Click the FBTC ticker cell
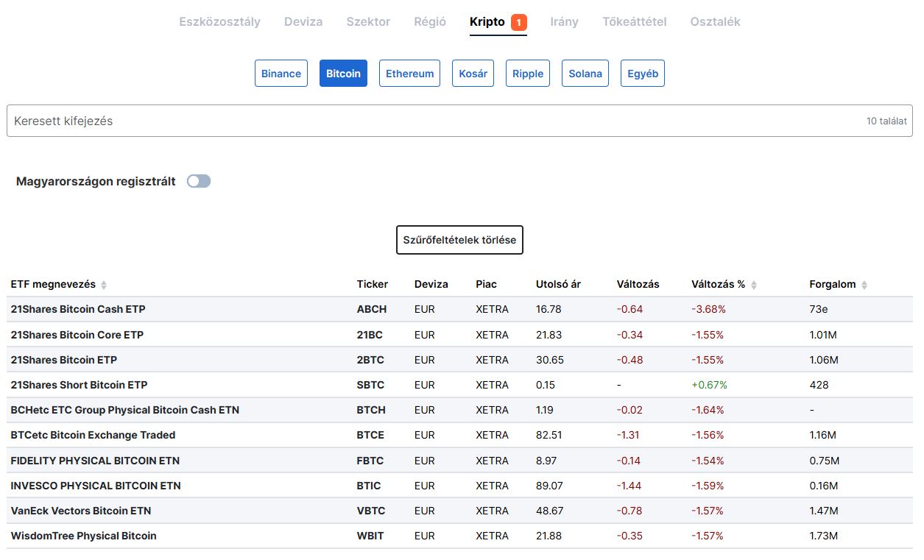 pos(370,461)
